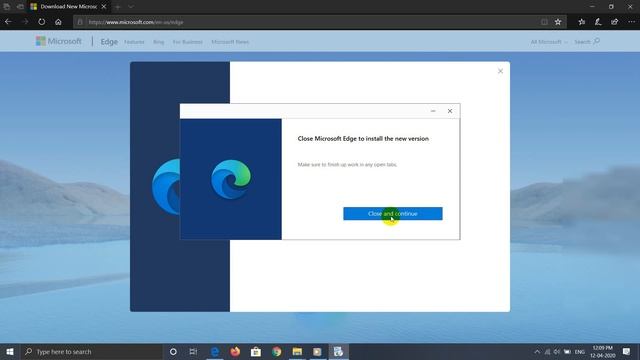This screenshot has height=360, width=640.
Task: Open the home page via the house icon
Action: pyautogui.click(x=58, y=22)
